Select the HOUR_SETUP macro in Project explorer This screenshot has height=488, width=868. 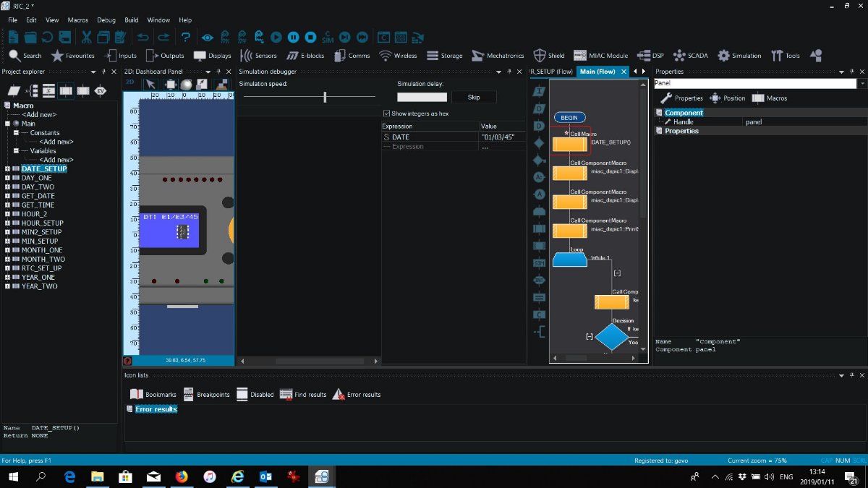(x=42, y=223)
